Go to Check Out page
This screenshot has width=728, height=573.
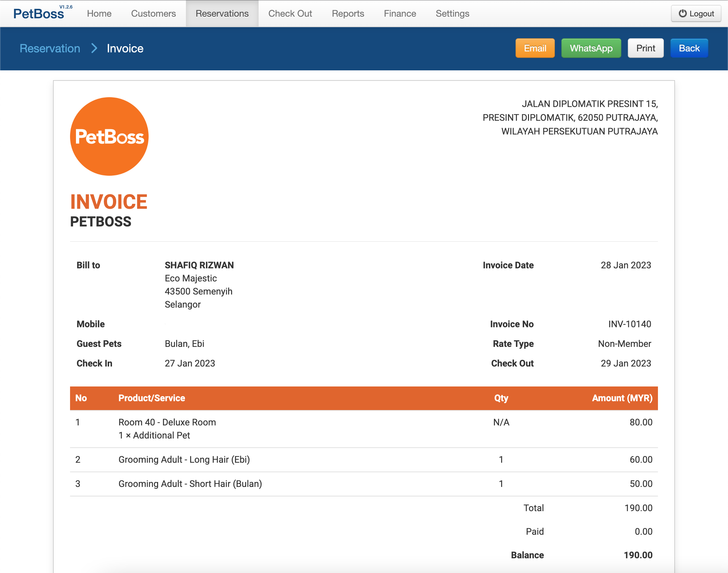290,13
